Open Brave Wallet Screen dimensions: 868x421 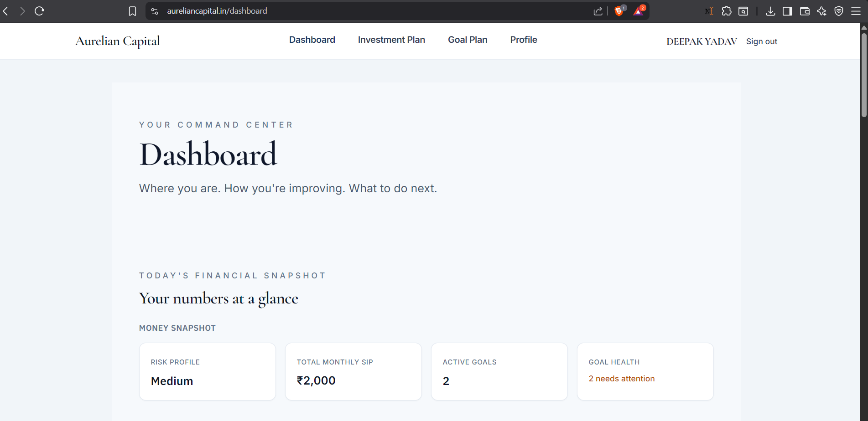point(805,11)
